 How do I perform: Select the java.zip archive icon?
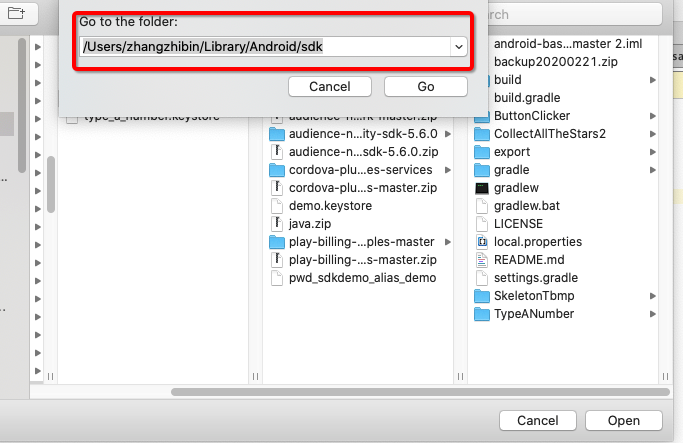pyautogui.click(x=277, y=223)
